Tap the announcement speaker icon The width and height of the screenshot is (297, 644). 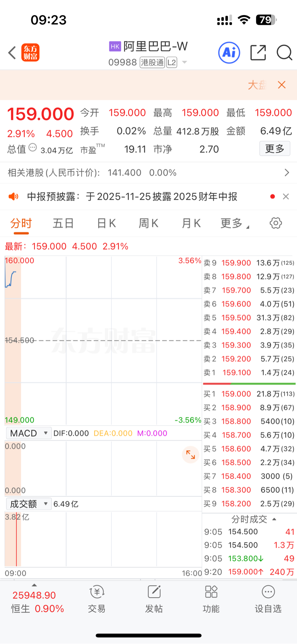coord(14,197)
